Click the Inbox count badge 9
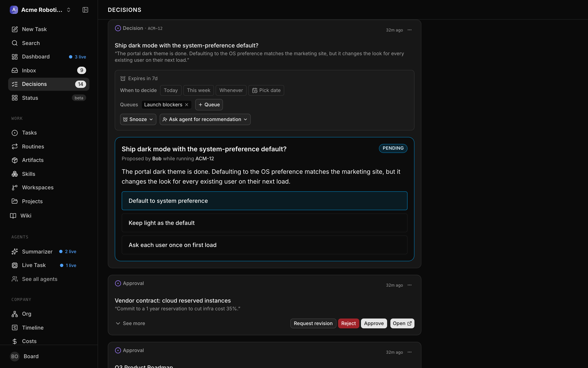This screenshot has width=588, height=368. 82,70
